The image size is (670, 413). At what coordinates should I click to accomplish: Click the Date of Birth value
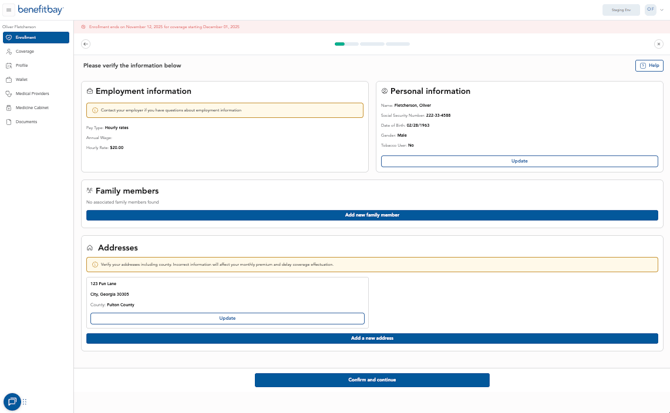(x=418, y=126)
